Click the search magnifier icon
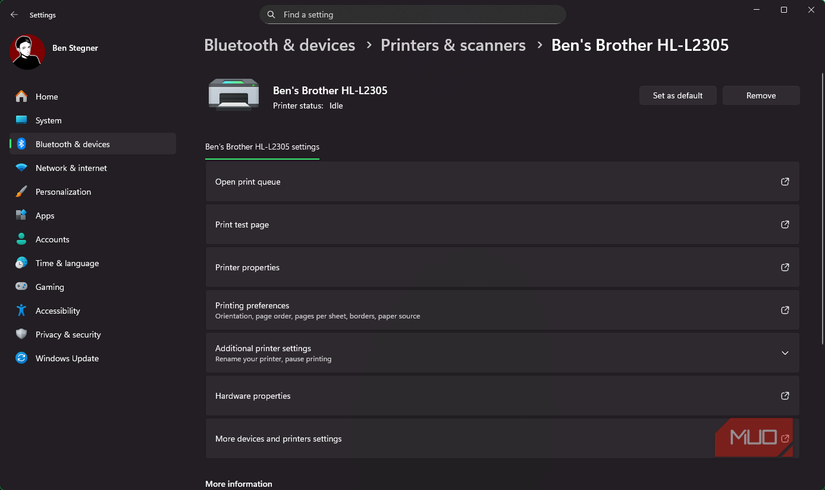This screenshot has width=825, height=490. [272, 15]
